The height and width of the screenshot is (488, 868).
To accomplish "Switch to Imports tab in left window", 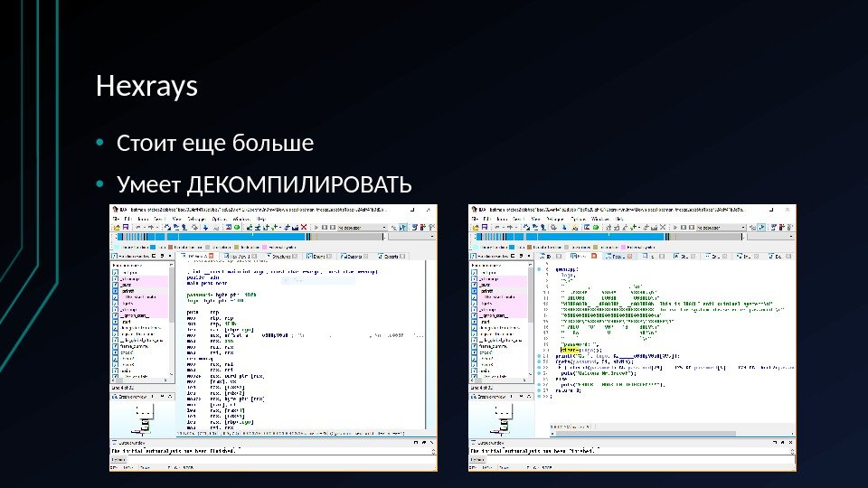I will (354, 256).
